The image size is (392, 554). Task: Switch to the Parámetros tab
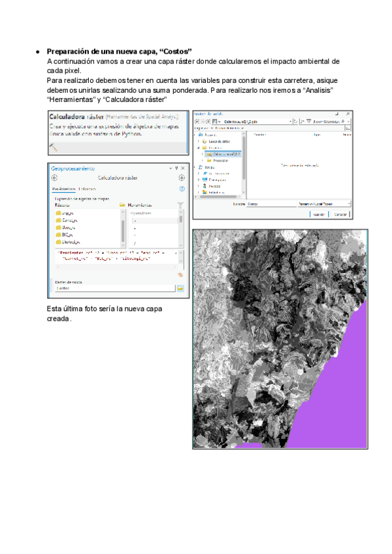click(63, 189)
